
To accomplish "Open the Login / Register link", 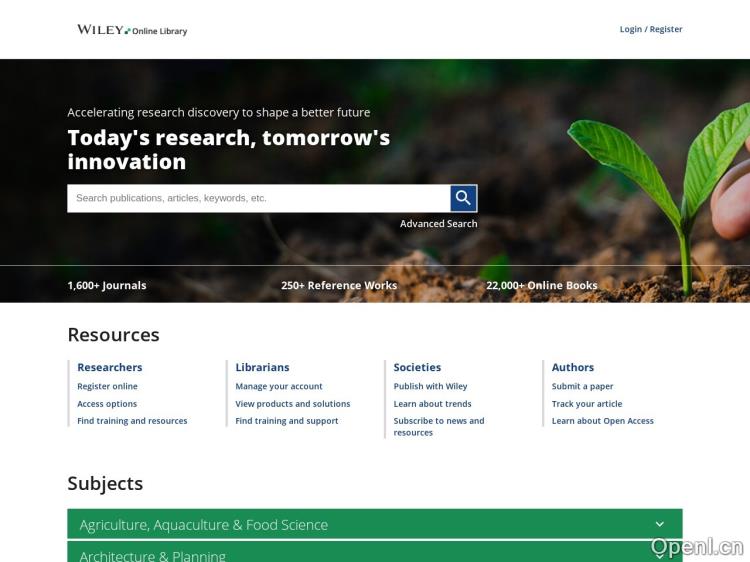I will (650, 29).
